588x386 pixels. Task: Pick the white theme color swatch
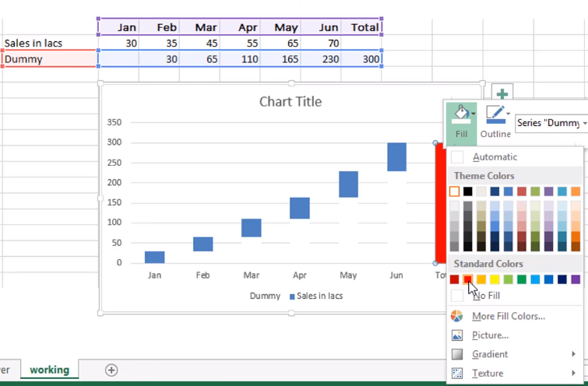pos(454,191)
